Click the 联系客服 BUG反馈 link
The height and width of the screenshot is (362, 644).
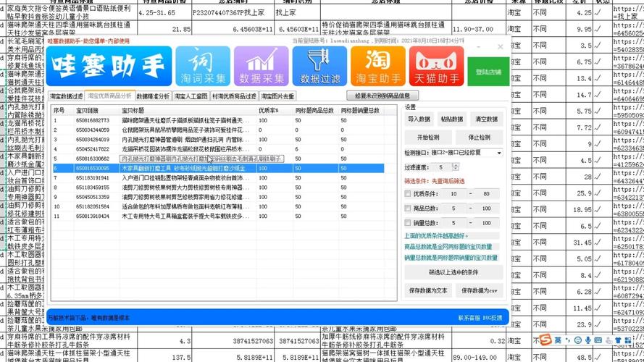click(x=480, y=318)
